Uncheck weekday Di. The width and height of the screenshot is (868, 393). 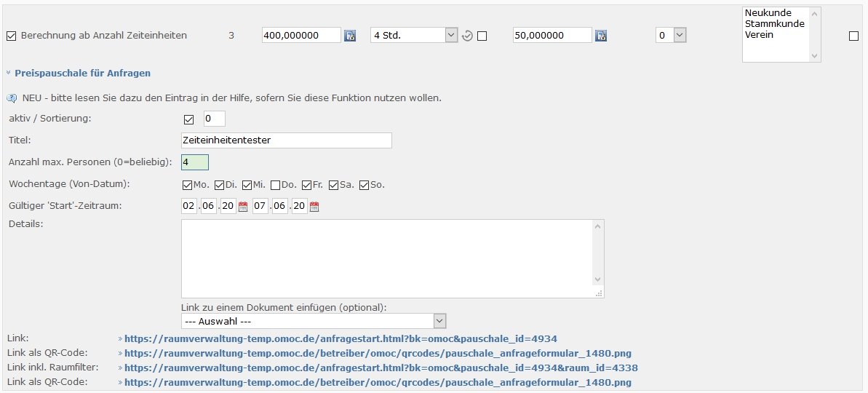(x=219, y=186)
